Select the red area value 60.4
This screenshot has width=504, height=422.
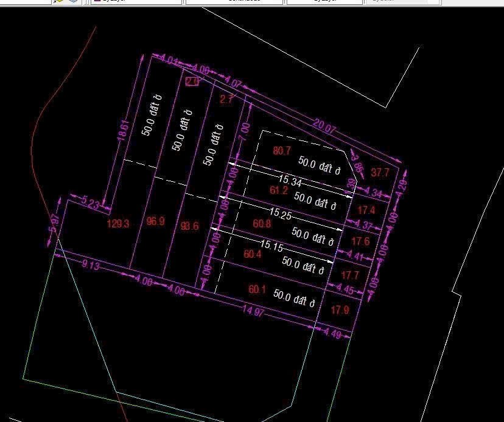253,254
